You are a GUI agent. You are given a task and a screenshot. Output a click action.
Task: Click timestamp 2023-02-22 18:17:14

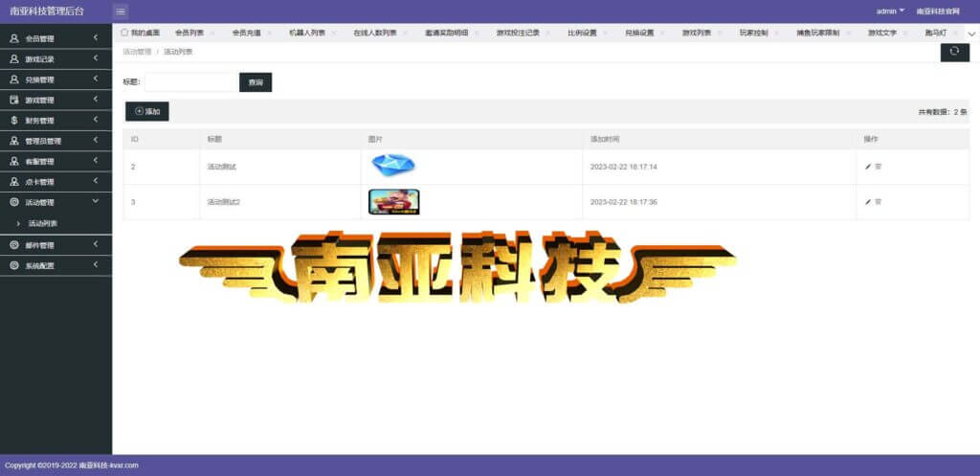[x=624, y=167]
